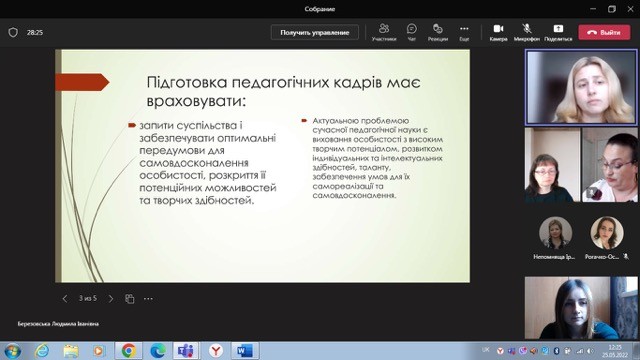Open Microsoft Teams in the taskbar

(186, 351)
